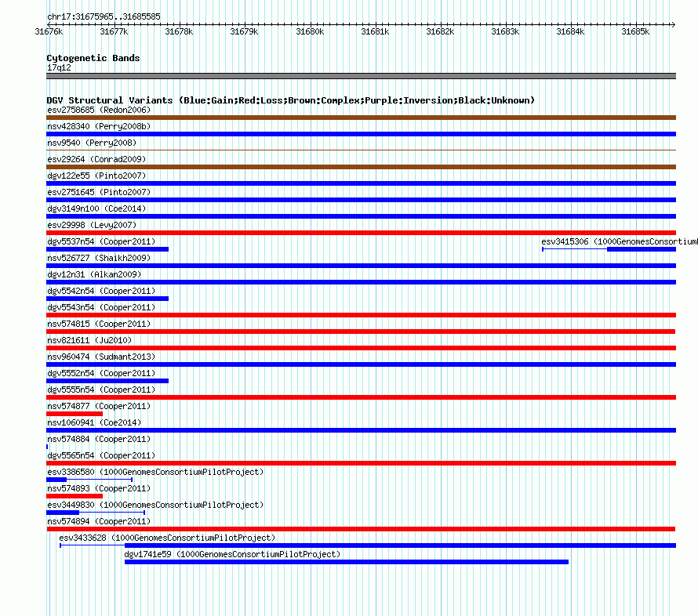Open esv3386580 1000Genomes pilot variant label

(x=155, y=472)
